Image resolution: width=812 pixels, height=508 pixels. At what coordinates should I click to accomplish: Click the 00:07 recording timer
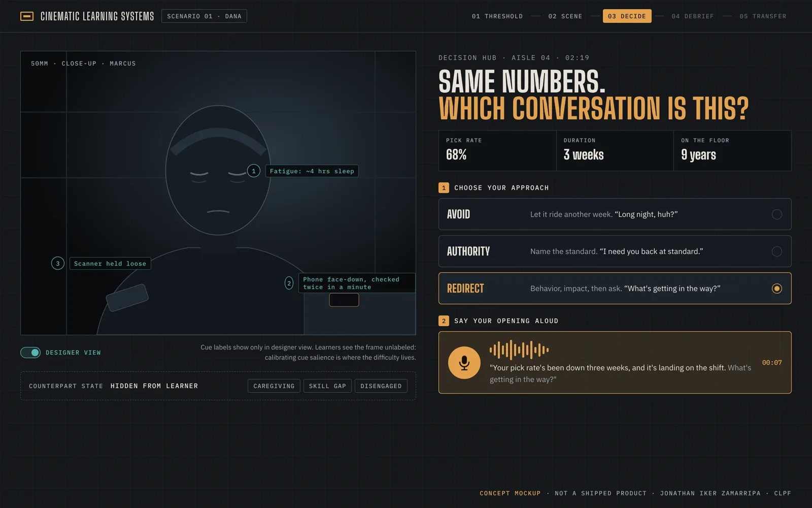(772, 363)
